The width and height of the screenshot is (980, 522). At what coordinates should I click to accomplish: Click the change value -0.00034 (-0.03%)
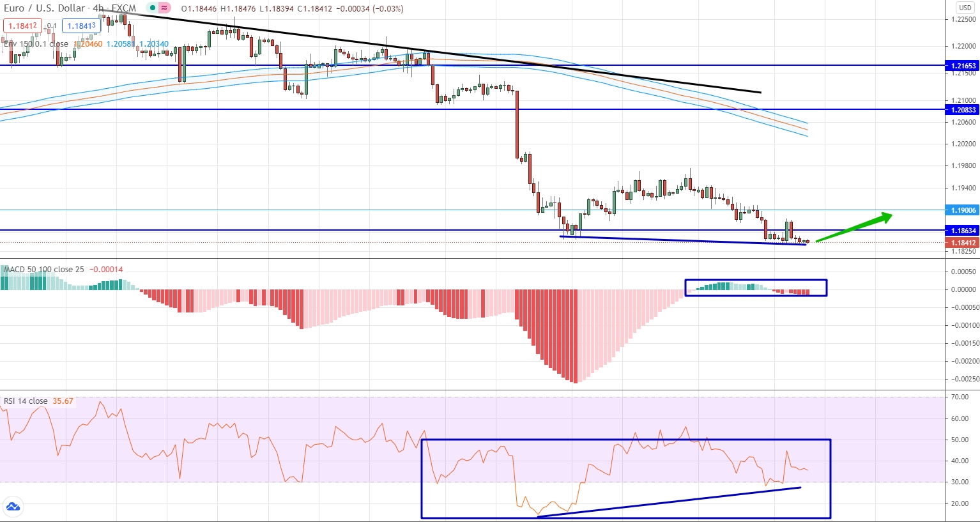point(369,9)
